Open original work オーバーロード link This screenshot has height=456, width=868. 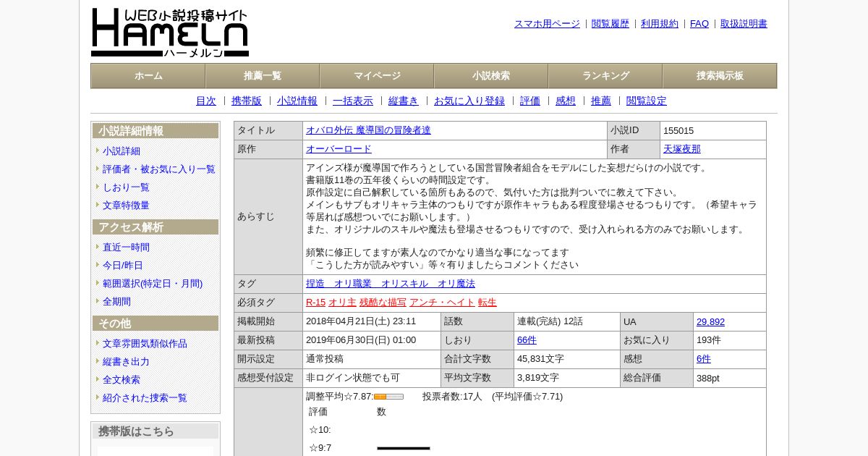pyautogui.click(x=339, y=149)
